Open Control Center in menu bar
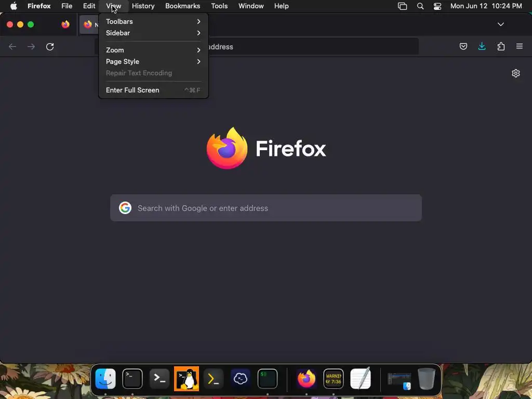This screenshot has width=532, height=399. click(437, 6)
